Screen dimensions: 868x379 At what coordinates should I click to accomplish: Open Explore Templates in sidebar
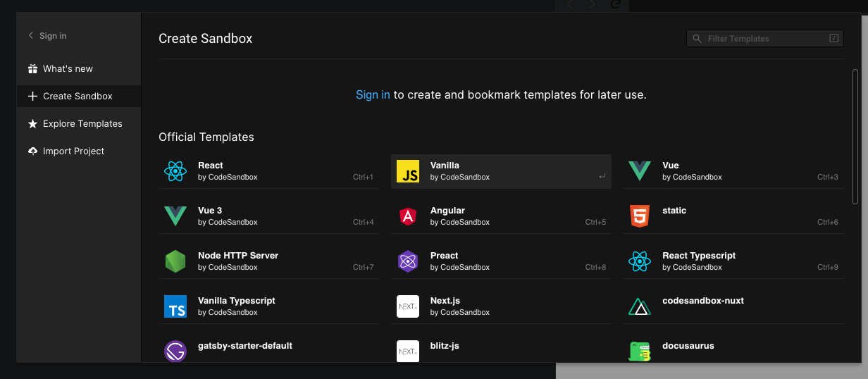tap(82, 124)
